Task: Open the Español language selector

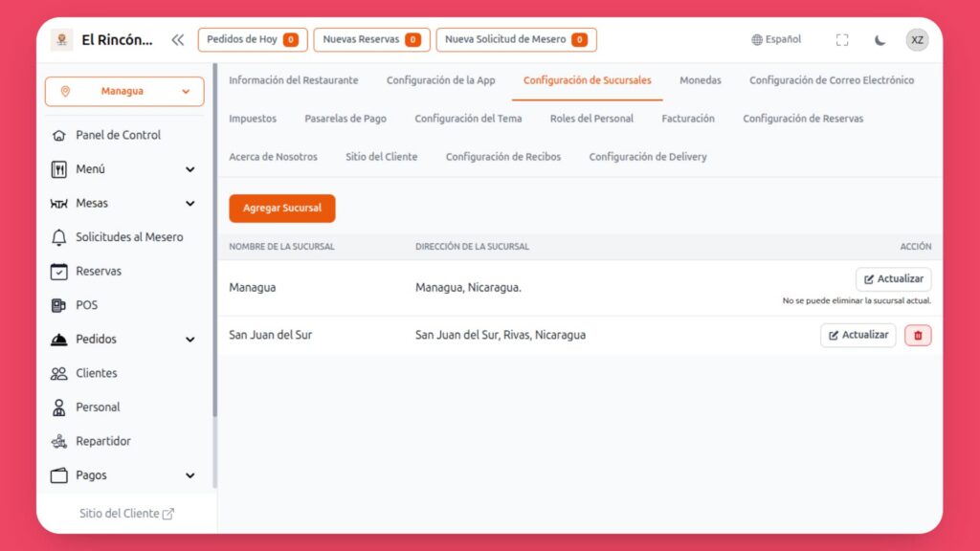Action: pyautogui.click(x=775, y=39)
